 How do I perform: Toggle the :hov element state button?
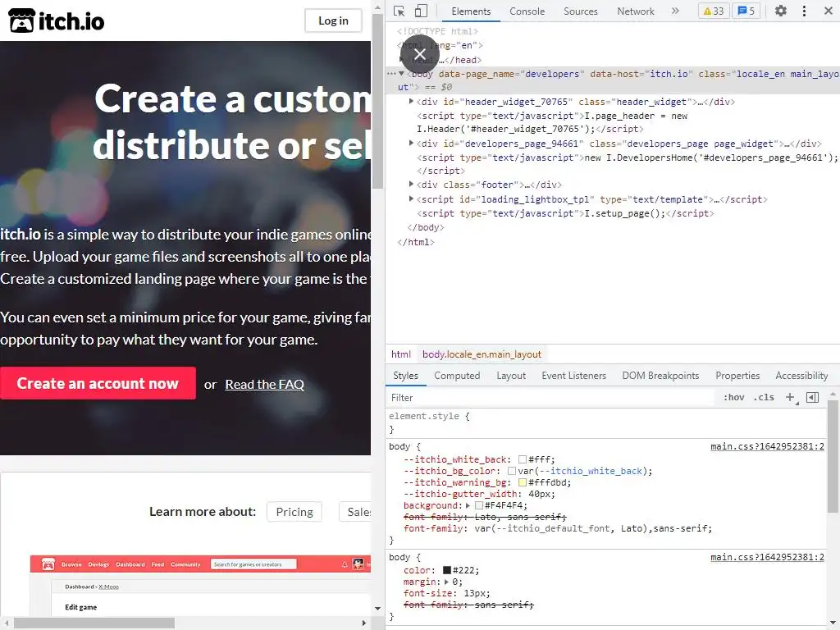(734, 398)
